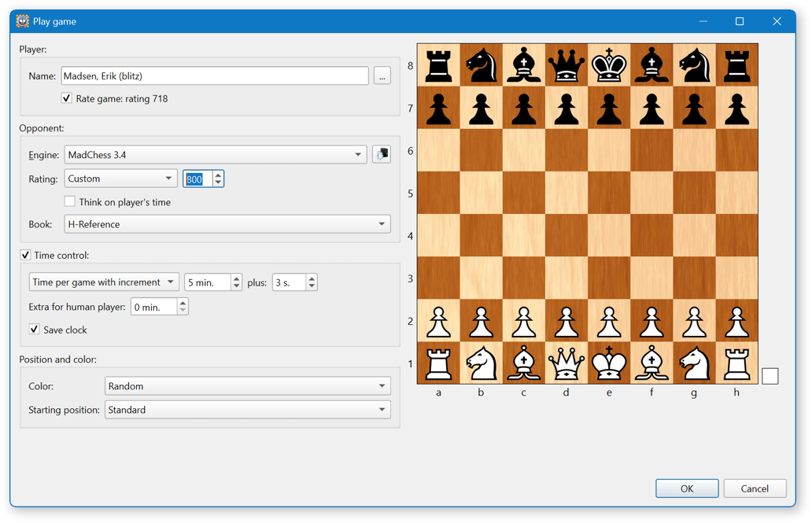Click the white king on e1

coord(609,363)
